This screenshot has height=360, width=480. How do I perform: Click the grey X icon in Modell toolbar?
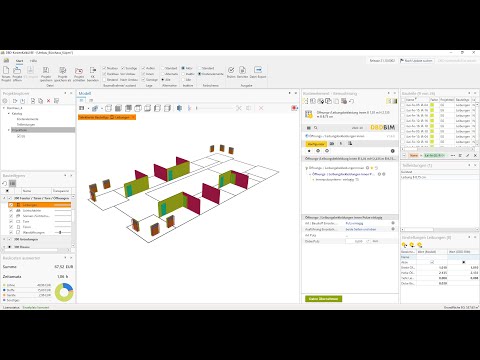[x=261, y=108]
